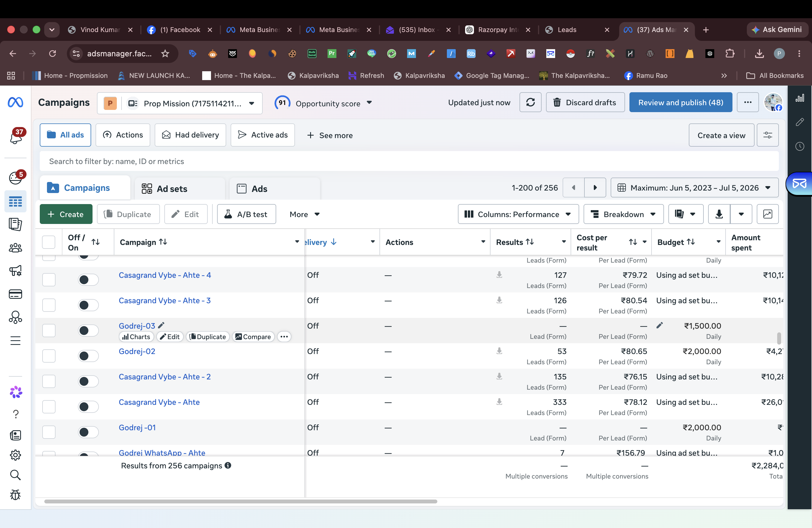812x528 pixels.
Task: Switch to the Ads tab
Action: 275,189
